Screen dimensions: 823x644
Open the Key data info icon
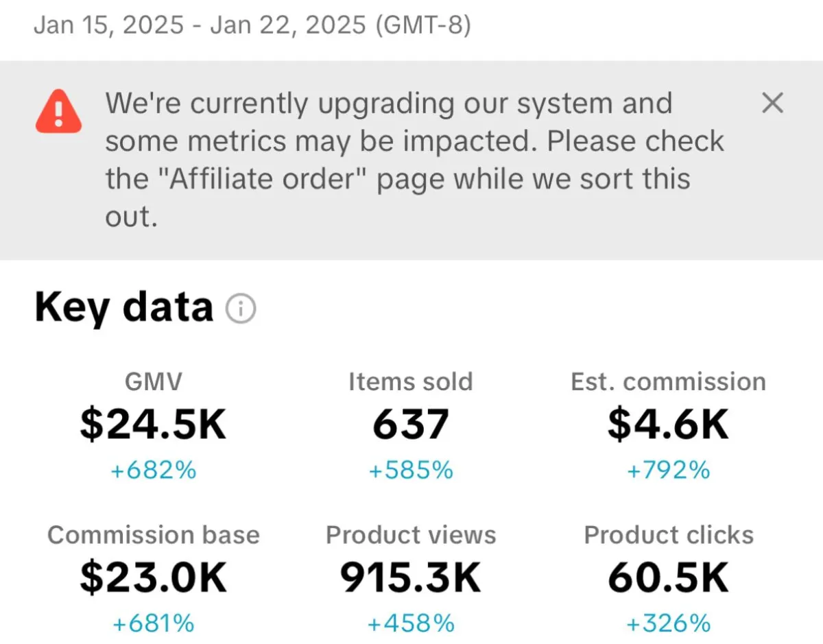(241, 310)
